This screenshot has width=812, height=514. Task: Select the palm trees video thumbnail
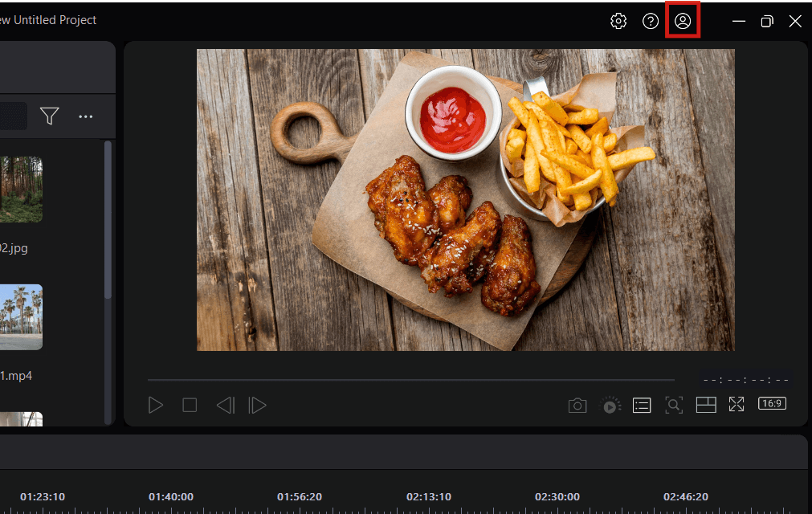coord(21,316)
